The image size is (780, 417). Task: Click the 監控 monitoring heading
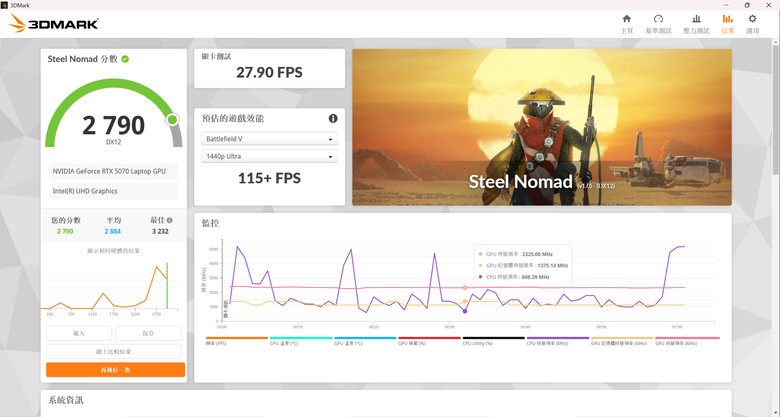pyautogui.click(x=210, y=223)
